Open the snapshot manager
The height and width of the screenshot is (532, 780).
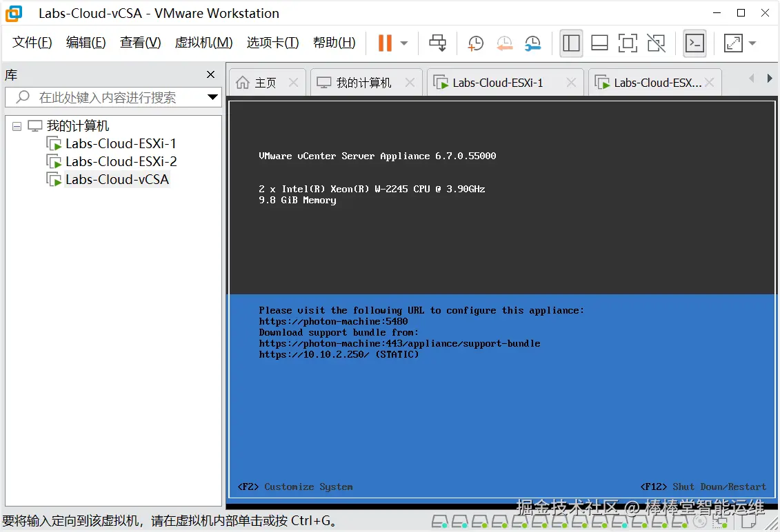[x=533, y=43]
